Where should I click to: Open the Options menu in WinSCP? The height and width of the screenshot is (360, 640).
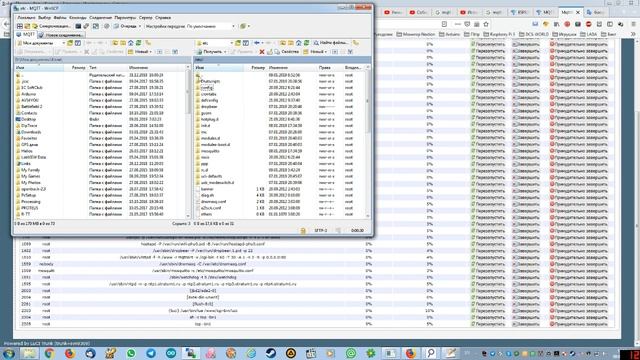(x=125, y=18)
